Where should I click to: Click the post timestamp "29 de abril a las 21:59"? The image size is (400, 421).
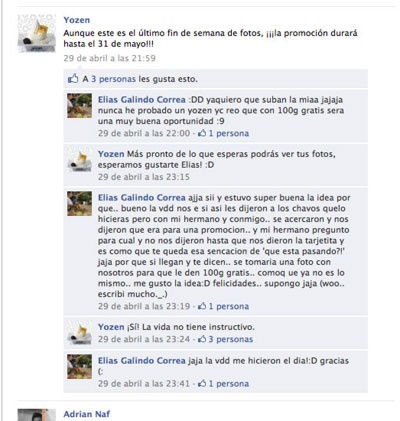coord(110,58)
